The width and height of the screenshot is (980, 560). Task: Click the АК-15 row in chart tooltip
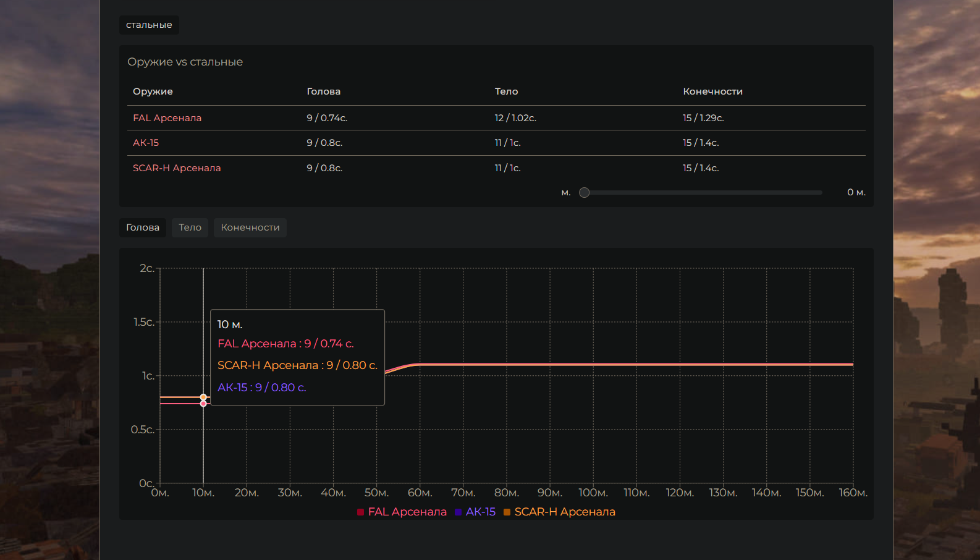click(262, 388)
